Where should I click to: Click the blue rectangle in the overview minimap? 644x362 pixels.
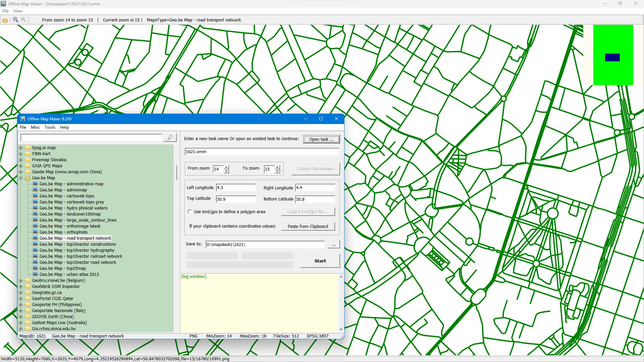click(x=612, y=57)
